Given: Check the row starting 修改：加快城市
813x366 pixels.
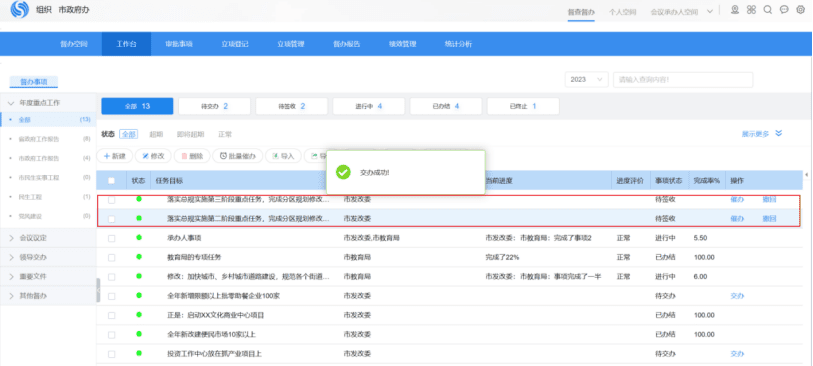Looking at the screenshot, I should [111, 277].
